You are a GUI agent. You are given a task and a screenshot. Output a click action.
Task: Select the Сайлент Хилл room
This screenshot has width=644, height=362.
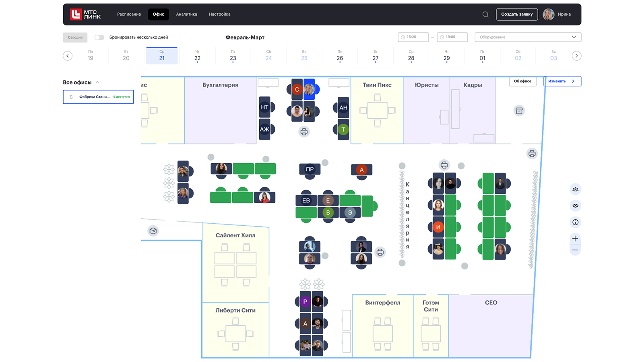235,262
